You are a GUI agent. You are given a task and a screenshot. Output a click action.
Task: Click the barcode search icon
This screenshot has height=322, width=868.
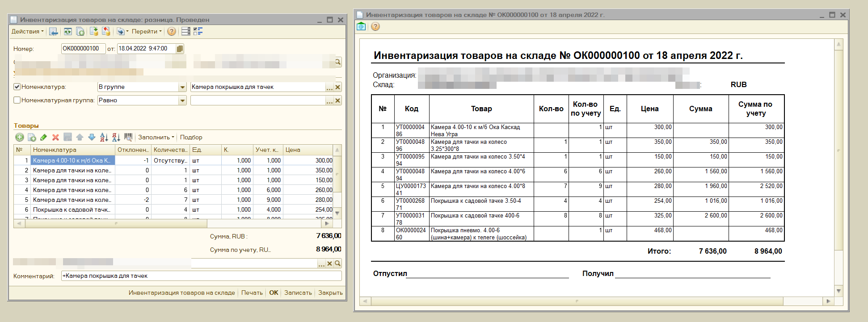pos(128,137)
